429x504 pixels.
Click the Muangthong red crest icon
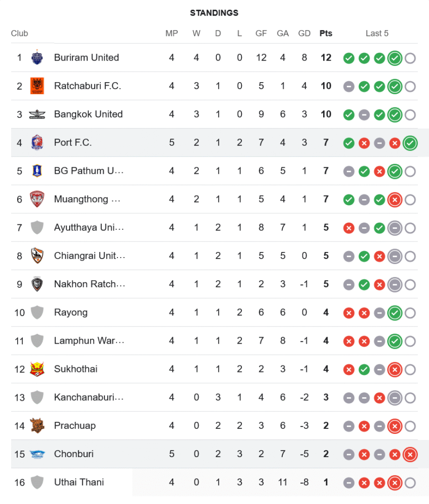(37, 199)
